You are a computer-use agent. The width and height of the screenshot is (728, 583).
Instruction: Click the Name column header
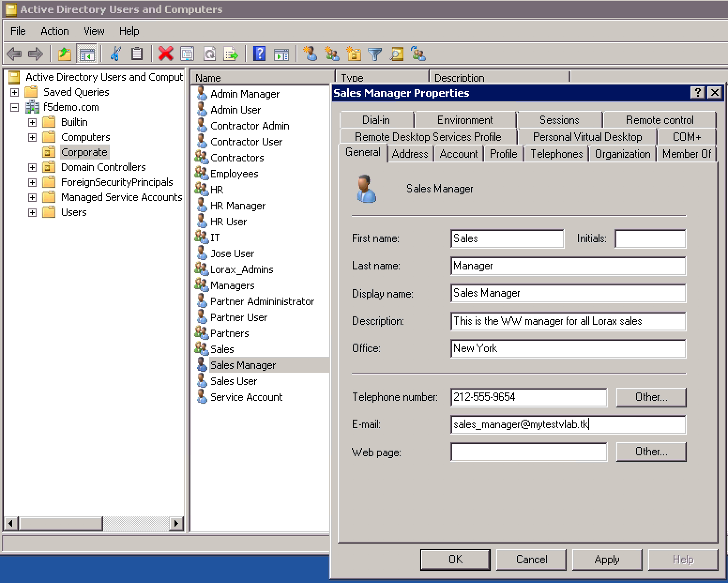(x=263, y=77)
